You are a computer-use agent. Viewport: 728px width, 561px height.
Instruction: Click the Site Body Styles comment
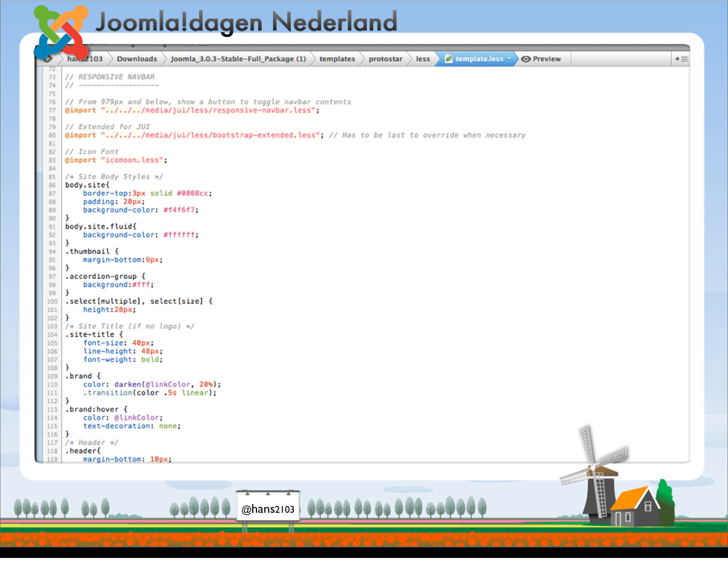[x=114, y=177]
